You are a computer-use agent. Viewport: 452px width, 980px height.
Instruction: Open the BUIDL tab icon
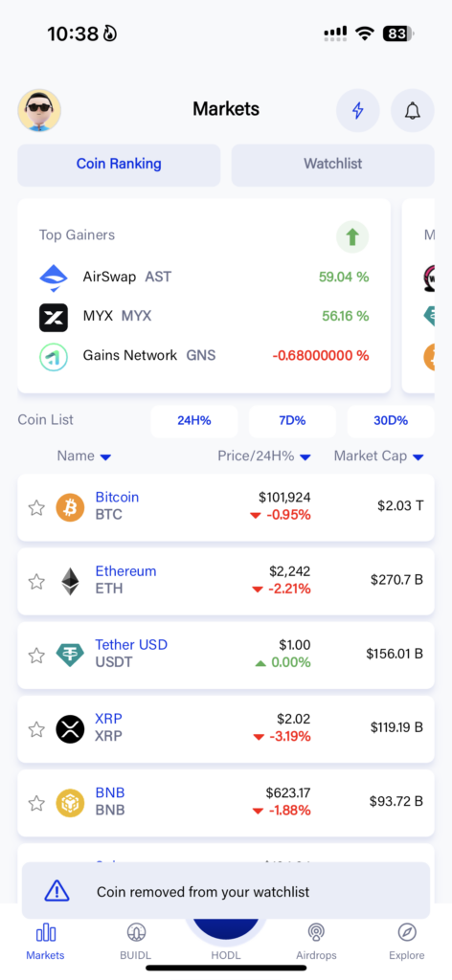tap(136, 933)
